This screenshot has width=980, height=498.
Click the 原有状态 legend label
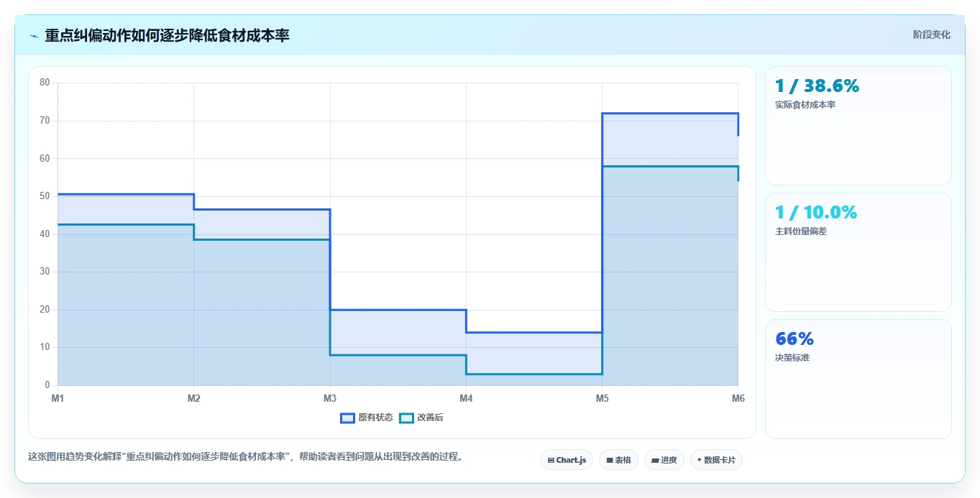(x=375, y=418)
